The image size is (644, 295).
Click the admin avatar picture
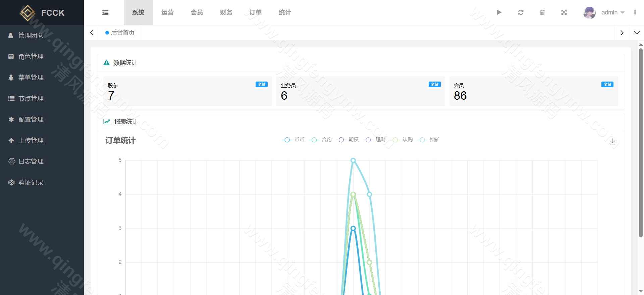pyautogui.click(x=589, y=13)
